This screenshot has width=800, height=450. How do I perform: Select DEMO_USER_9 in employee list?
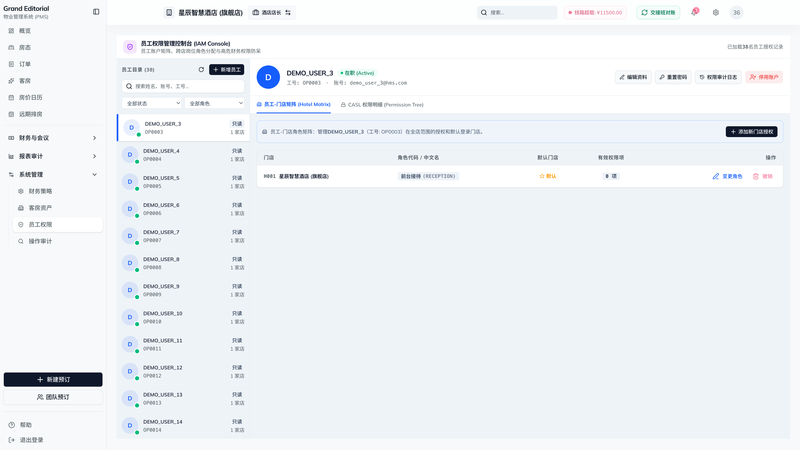pyautogui.click(x=183, y=290)
